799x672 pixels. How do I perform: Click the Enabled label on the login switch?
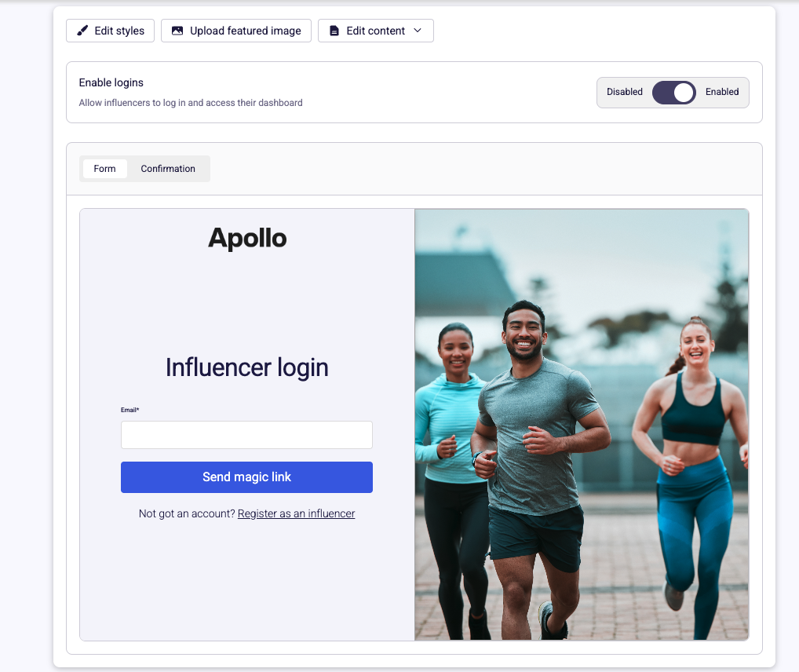click(x=722, y=92)
